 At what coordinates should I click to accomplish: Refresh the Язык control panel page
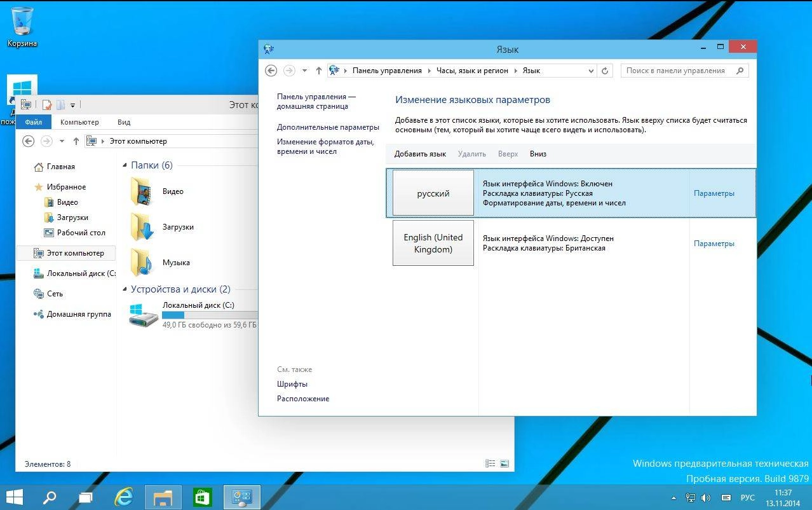pyautogui.click(x=605, y=71)
